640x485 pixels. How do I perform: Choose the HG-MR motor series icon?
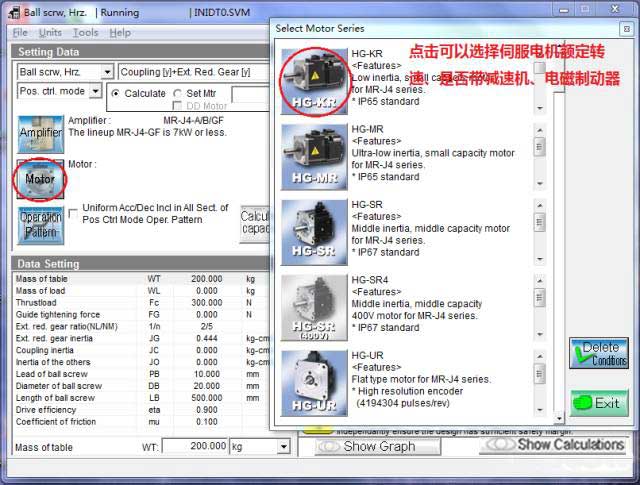[314, 155]
